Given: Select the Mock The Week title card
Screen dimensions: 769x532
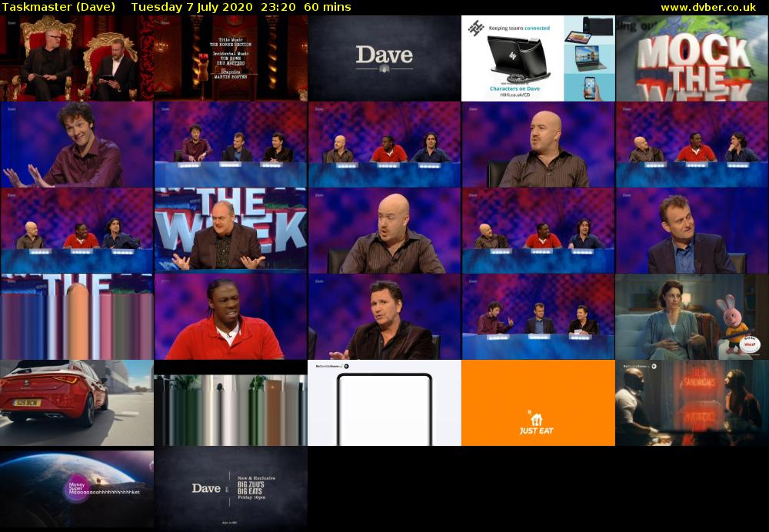Looking at the screenshot, I should (x=692, y=58).
